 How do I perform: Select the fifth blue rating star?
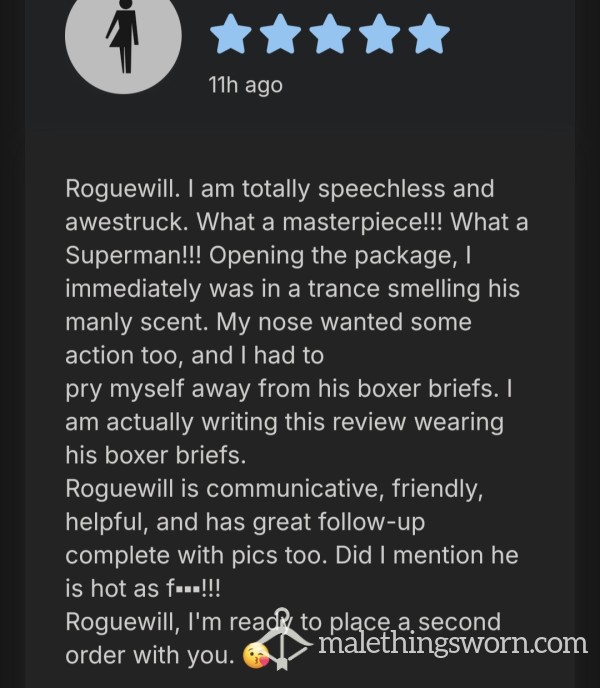[x=429, y=34]
